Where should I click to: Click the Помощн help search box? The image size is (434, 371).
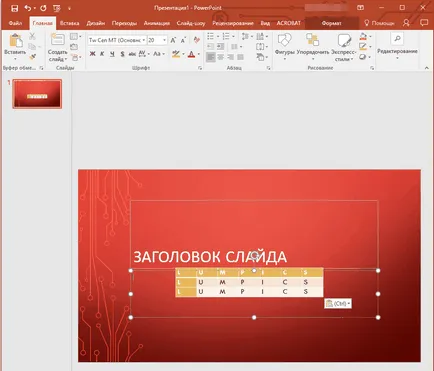pyautogui.click(x=379, y=23)
